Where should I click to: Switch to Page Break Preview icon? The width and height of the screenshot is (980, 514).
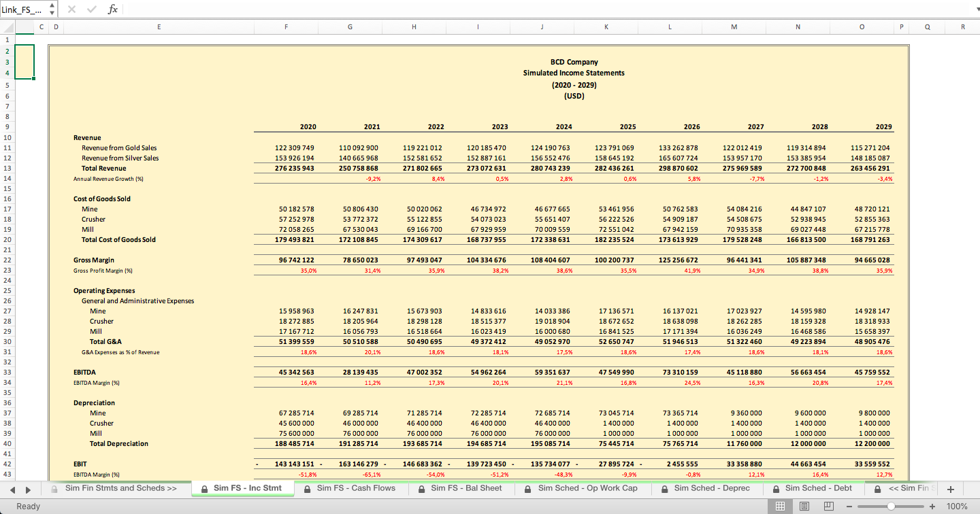click(x=828, y=506)
